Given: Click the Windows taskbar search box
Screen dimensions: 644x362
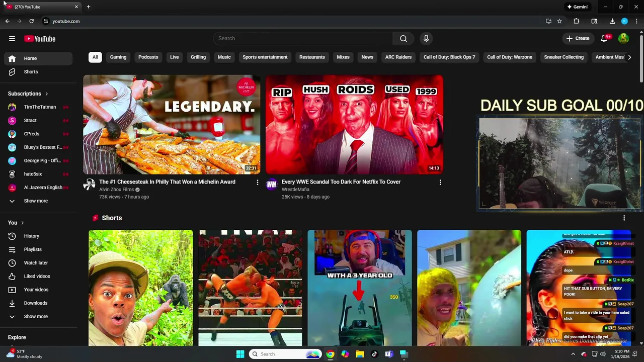Looking at the screenshot, I should pyautogui.click(x=285, y=354).
